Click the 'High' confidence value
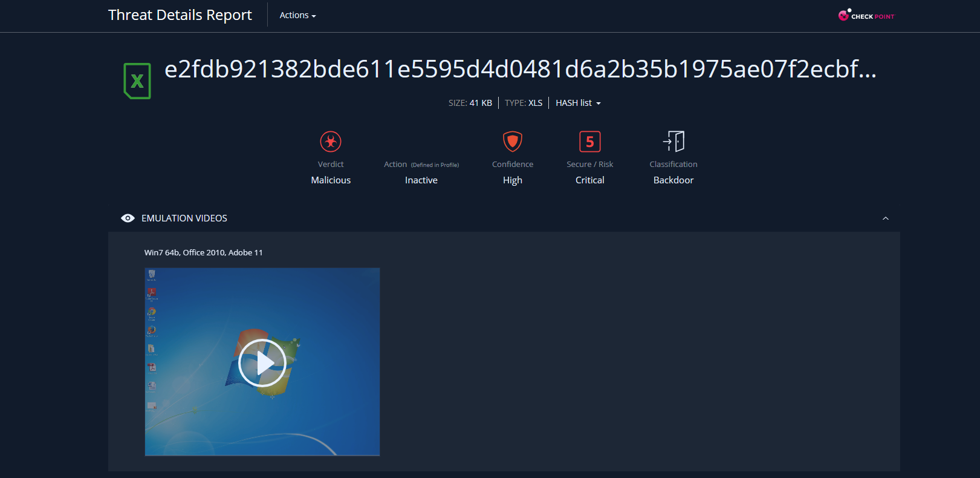The image size is (980, 478). pos(513,180)
